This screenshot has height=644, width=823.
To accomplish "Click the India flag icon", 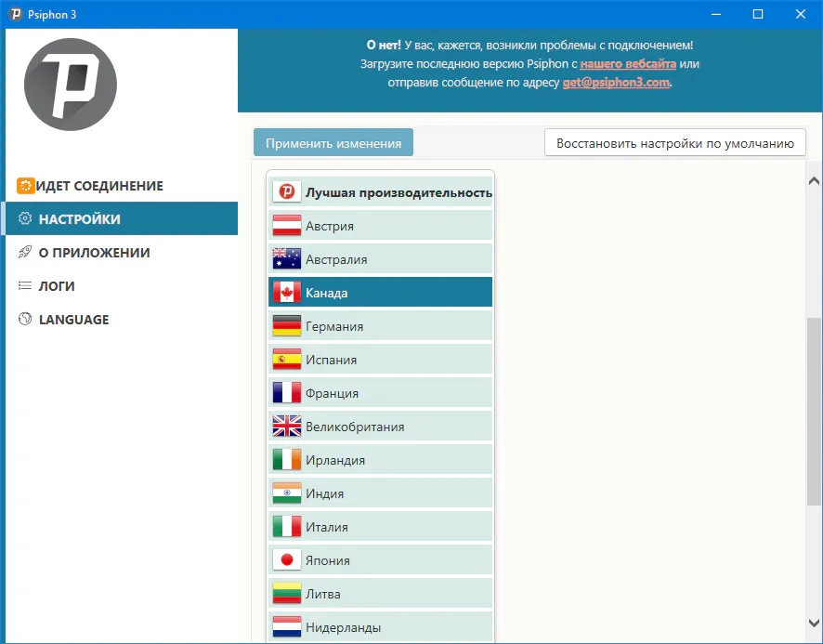I will pos(287,493).
